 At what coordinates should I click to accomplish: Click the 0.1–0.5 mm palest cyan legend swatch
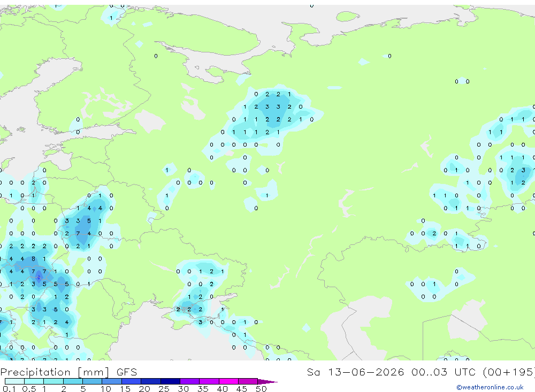click(14, 381)
